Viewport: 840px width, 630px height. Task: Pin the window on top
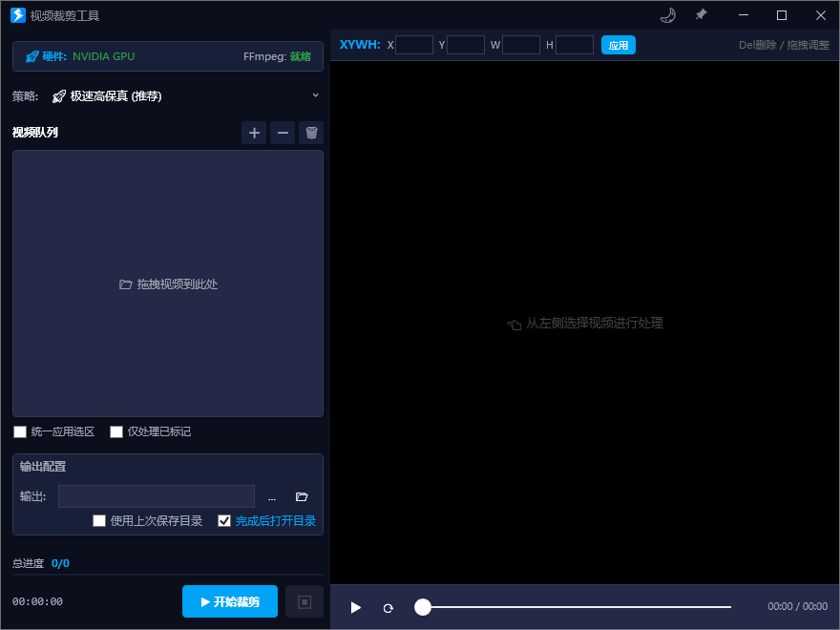701,15
